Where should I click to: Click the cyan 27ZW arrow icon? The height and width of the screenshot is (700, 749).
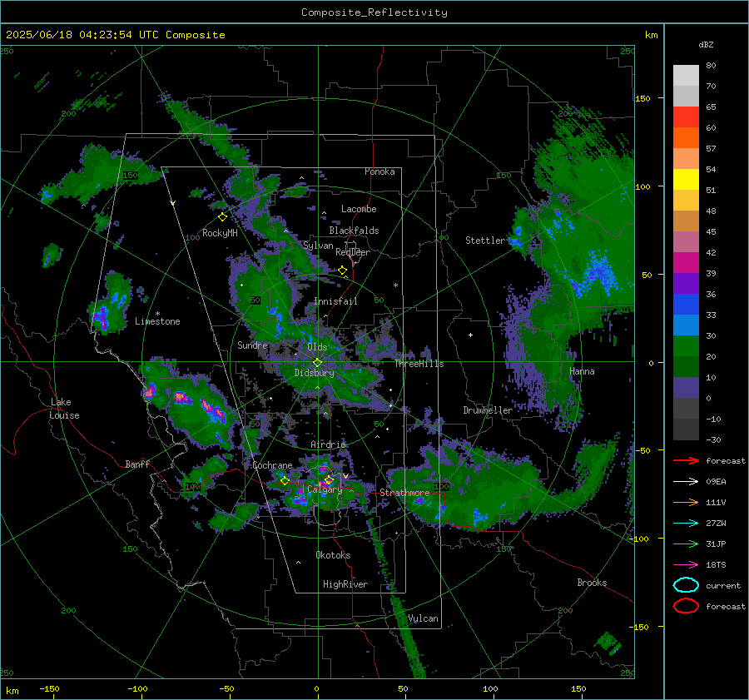tap(686, 524)
